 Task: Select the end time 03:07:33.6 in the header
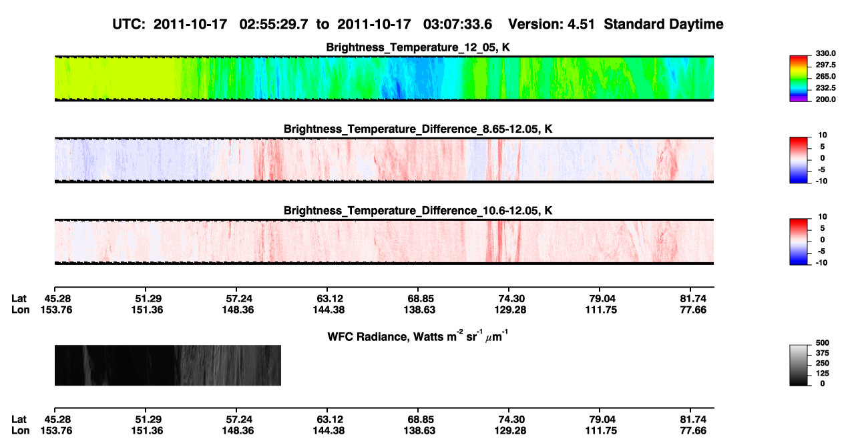pos(457,25)
